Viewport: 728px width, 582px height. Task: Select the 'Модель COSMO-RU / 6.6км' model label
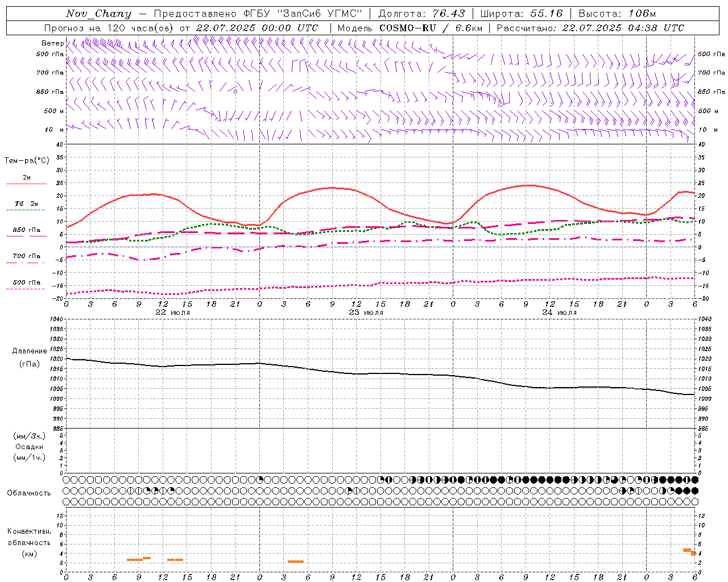pos(409,28)
